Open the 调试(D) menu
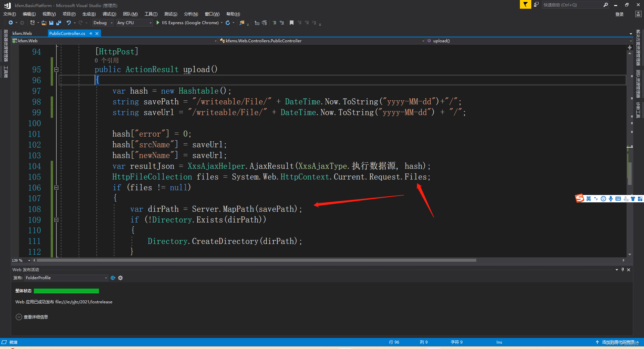The height and width of the screenshot is (349, 644). pyautogui.click(x=109, y=14)
